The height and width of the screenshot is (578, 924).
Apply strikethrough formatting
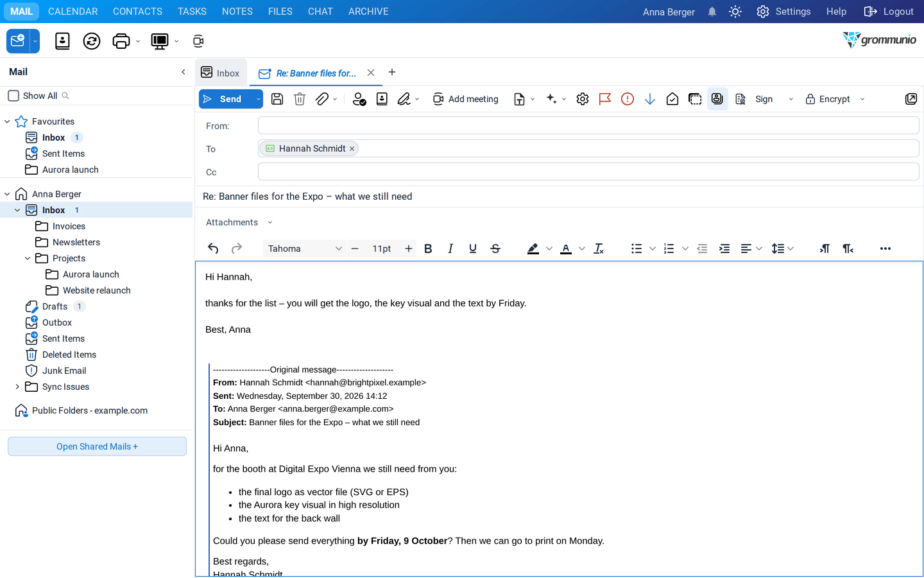495,249
